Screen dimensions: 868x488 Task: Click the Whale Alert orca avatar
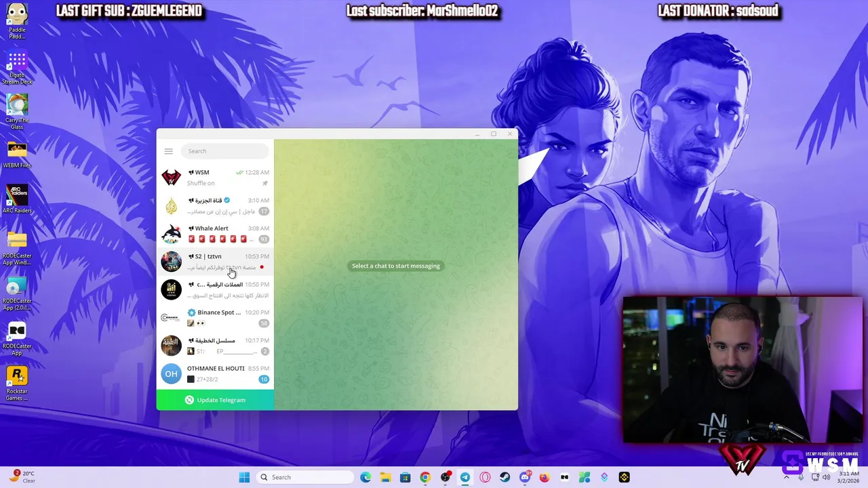[x=172, y=234]
